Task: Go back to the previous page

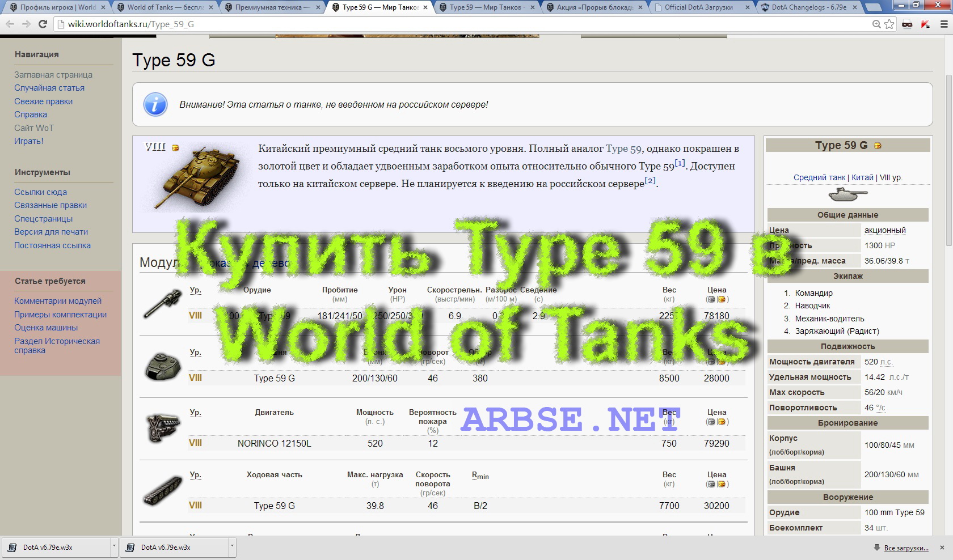Action: [10, 24]
